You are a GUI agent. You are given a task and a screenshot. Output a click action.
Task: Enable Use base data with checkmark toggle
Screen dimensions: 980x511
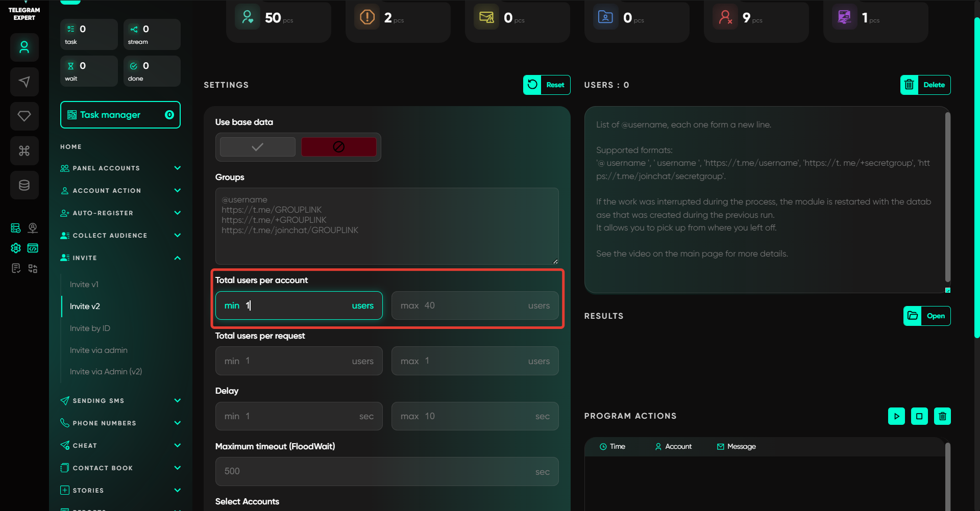pos(257,147)
